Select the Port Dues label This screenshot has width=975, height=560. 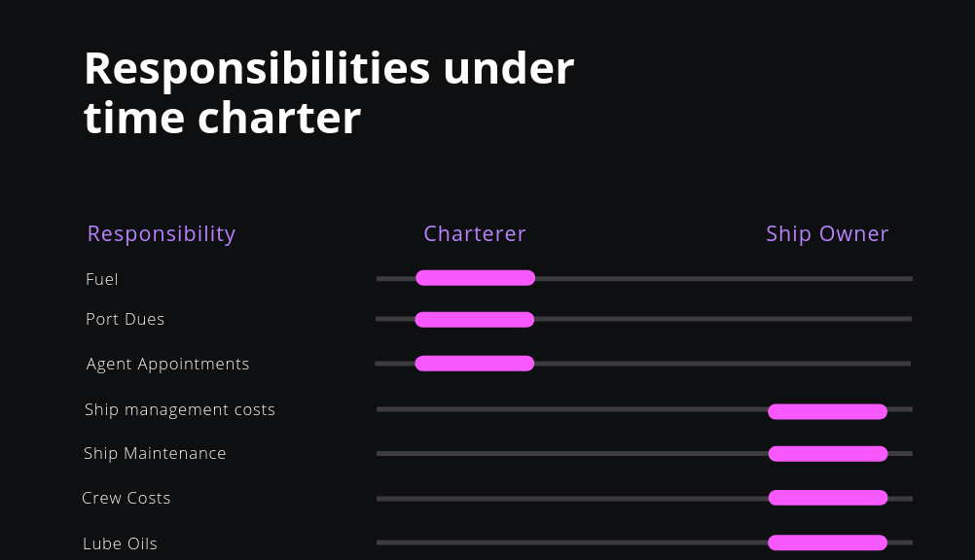(x=125, y=319)
